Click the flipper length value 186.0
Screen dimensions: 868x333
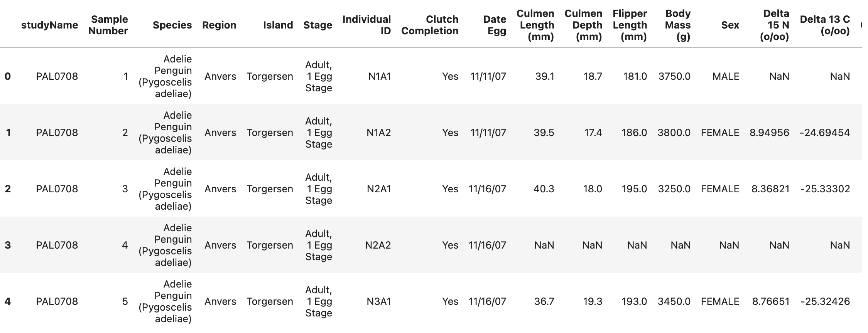pyautogui.click(x=634, y=133)
